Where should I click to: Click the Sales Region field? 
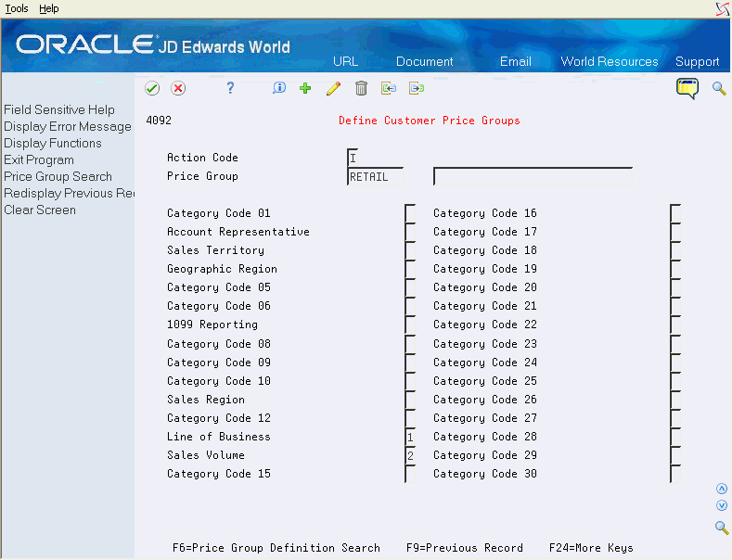(x=410, y=400)
